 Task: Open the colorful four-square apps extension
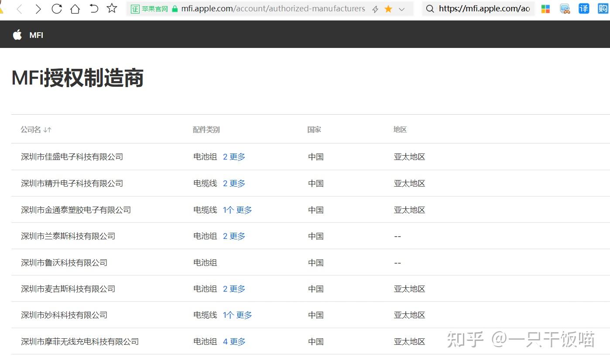pyautogui.click(x=545, y=9)
